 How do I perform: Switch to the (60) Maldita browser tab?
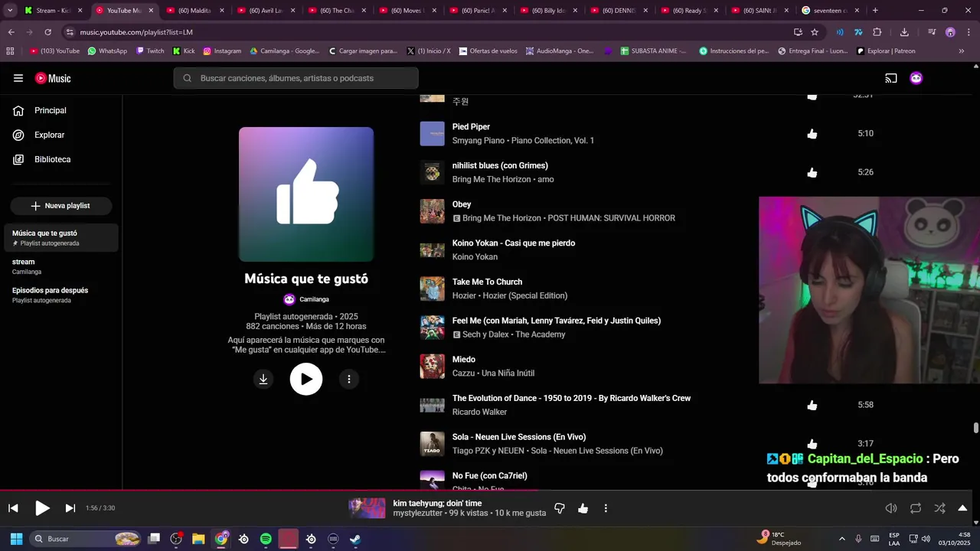tap(194, 11)
